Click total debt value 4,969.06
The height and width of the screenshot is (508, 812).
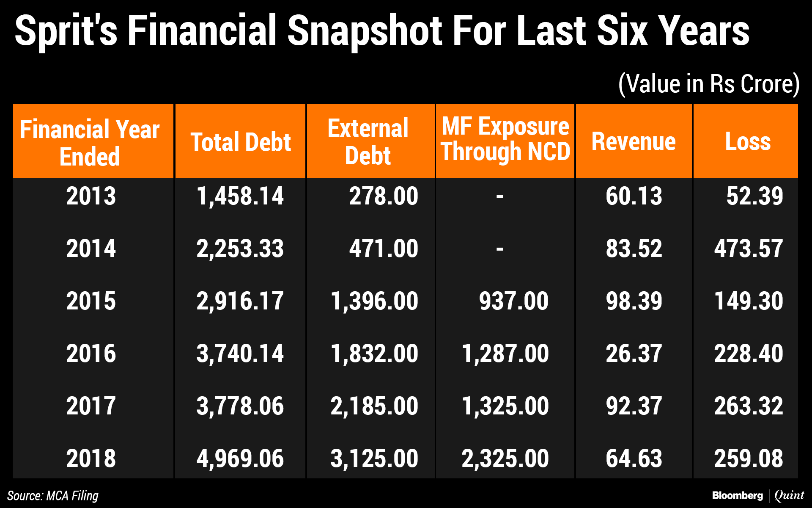[x=240, y=458]
